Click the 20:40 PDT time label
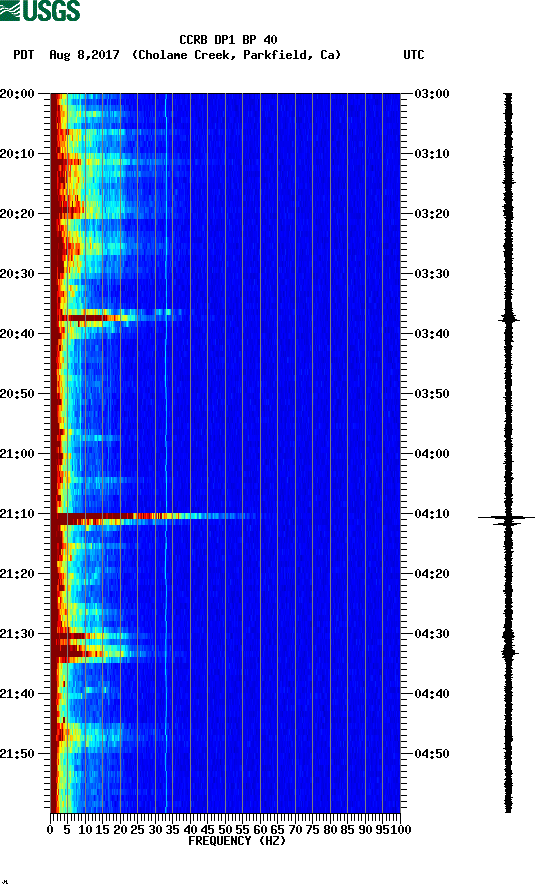 (17, 334)
